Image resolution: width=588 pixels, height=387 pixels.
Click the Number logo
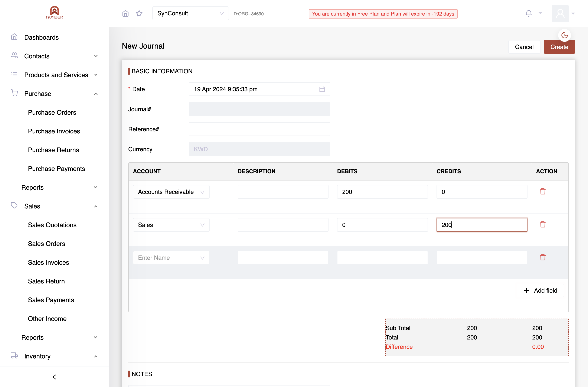click(54, 12)
